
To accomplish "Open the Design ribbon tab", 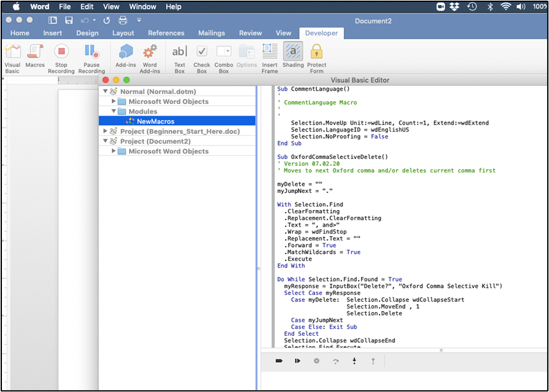I will (87, 33).
